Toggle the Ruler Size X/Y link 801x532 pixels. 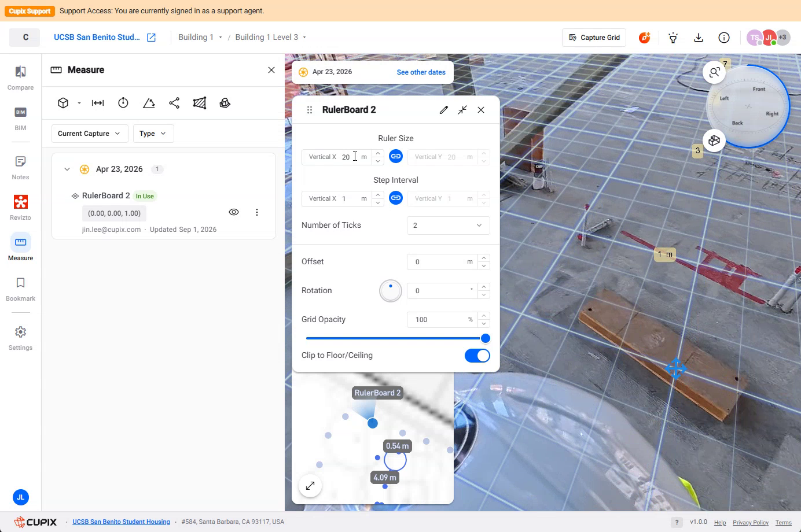(396, 156)
